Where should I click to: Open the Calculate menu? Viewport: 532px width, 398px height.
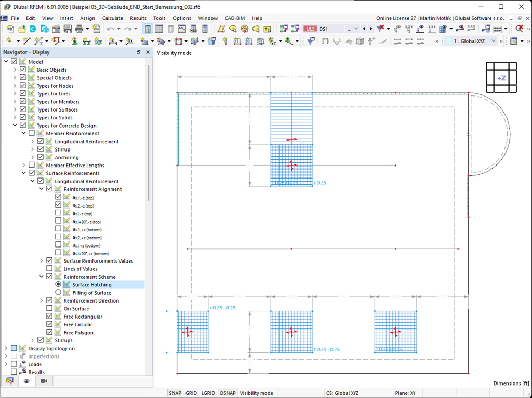tap(112, 18)
